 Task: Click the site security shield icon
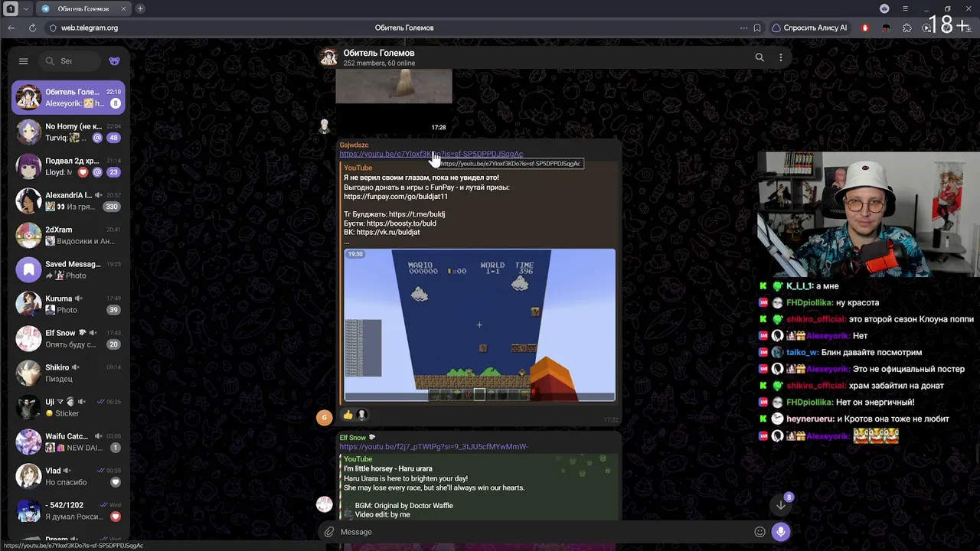click(53, 28)
